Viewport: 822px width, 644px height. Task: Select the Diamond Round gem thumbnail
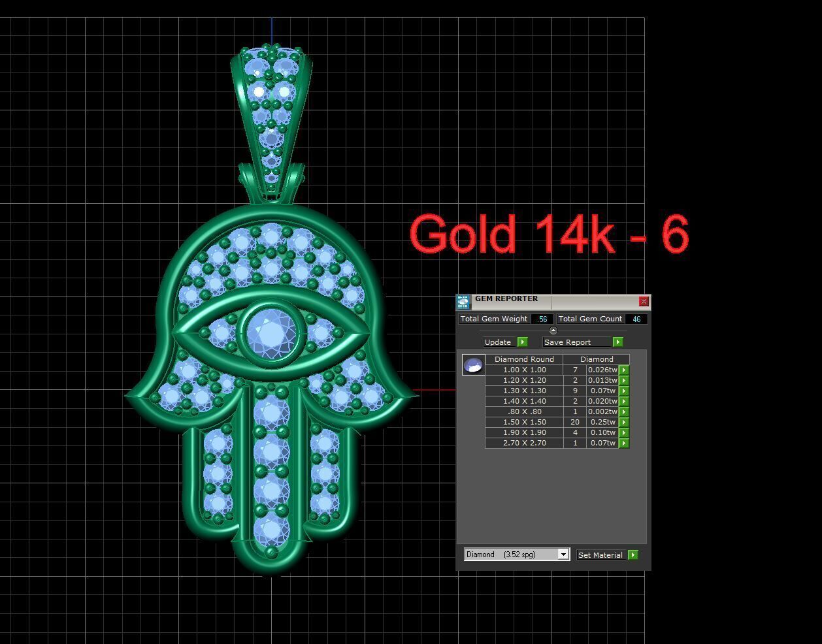pos(474,365)
